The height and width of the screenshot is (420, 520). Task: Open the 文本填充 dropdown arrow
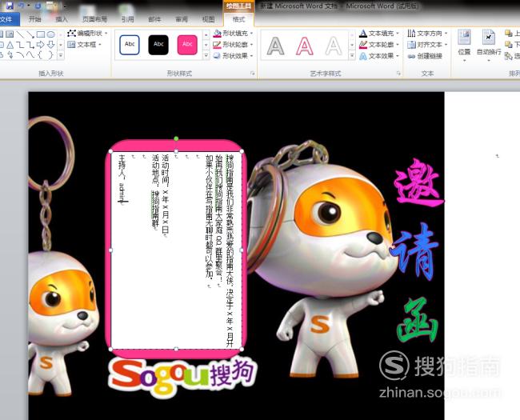click(x=398, y=34)
